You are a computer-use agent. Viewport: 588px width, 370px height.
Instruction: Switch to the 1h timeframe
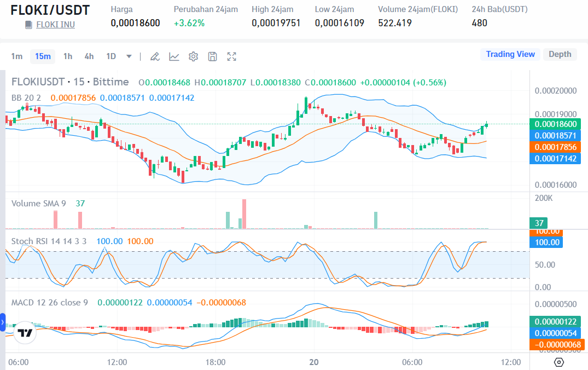click(68, 56)
